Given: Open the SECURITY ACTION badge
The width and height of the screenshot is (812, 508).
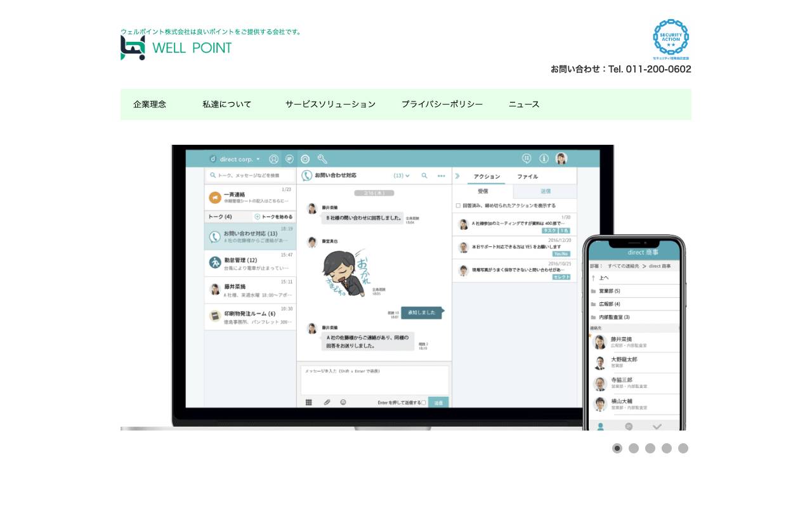Looking at the screenshot, I should coord(671,39).
